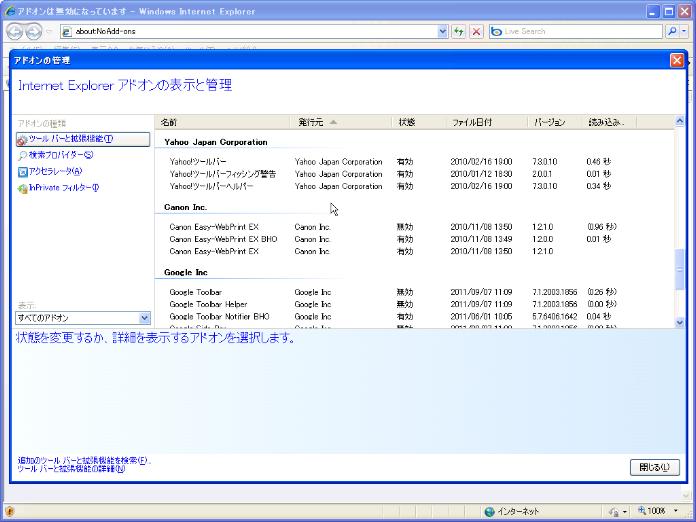Image resolution: width=696 pixels, height=522 pixels.
Task: Select アクセラレータ add-on type
Action: (x=50, y=171)
